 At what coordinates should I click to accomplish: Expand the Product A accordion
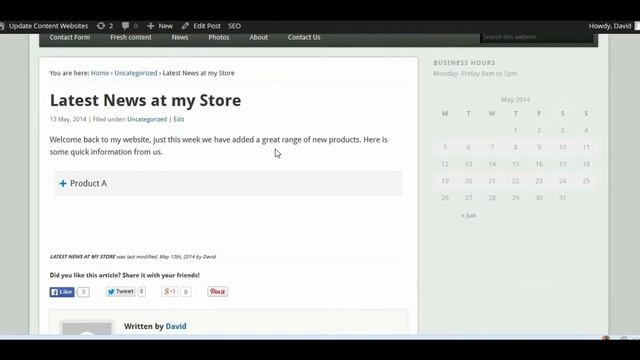[229, 183]
